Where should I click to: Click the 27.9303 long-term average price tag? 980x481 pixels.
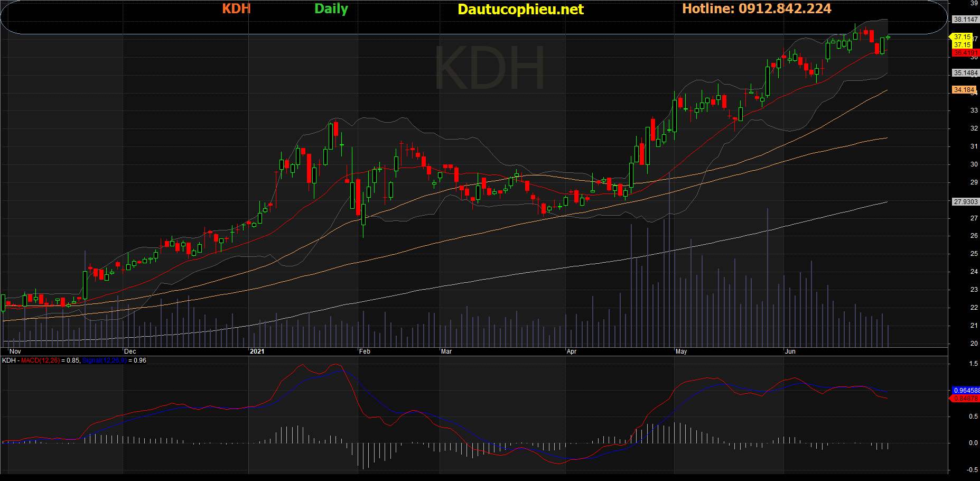click(x=965, y=202)
